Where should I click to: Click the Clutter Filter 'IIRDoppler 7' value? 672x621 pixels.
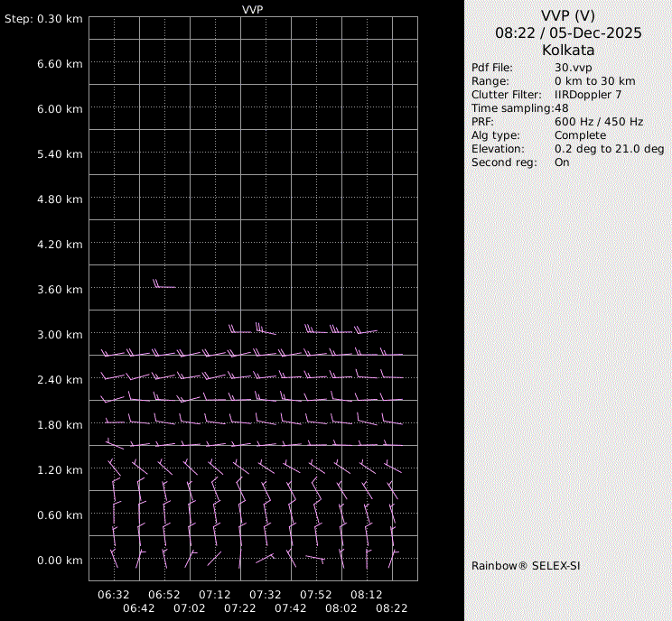coord(587,95)
